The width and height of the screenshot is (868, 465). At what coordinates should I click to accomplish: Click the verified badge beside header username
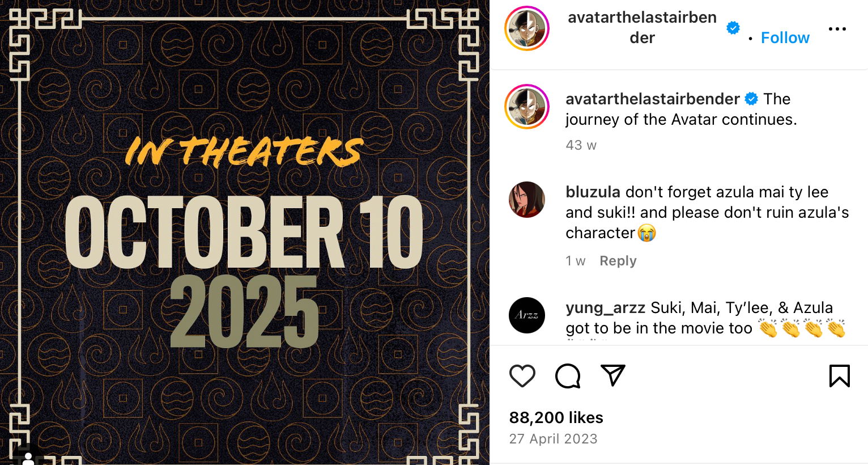point(733,28)
